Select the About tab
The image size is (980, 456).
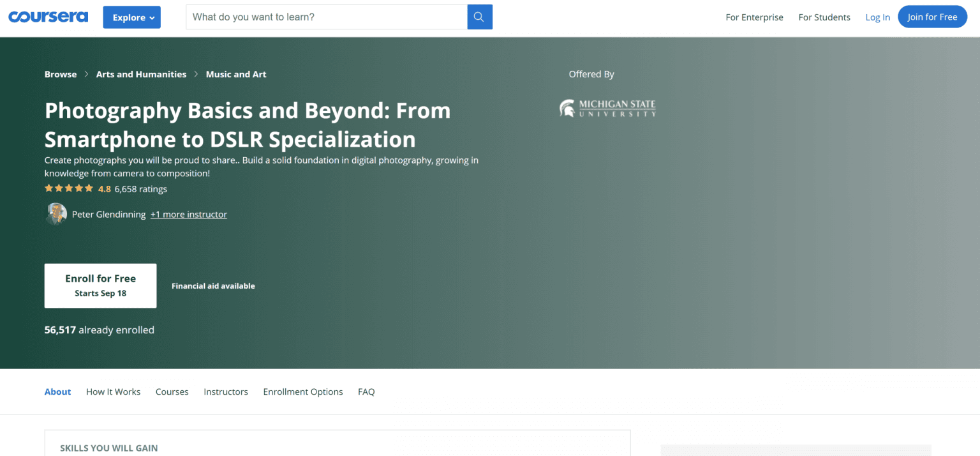[57, 391]
